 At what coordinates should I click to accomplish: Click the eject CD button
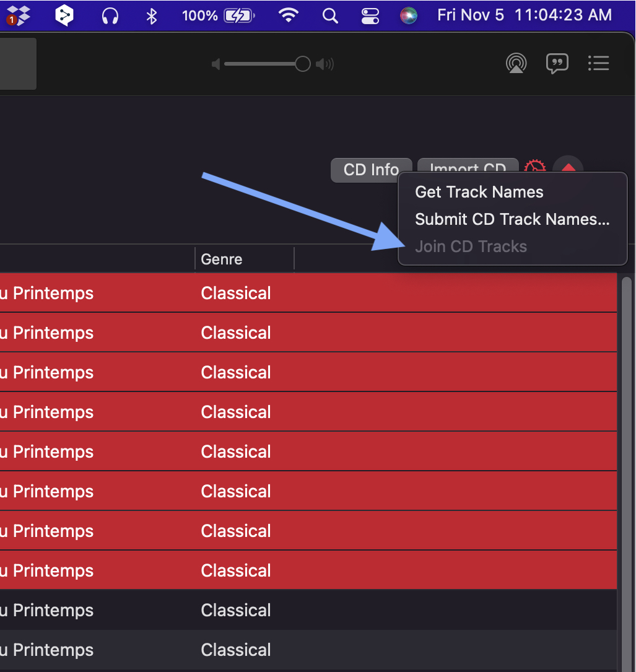[568, 165]
